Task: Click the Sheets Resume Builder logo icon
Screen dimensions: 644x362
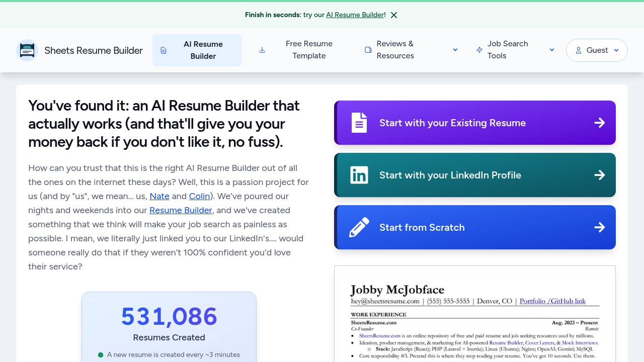Action: click(27, 50)
